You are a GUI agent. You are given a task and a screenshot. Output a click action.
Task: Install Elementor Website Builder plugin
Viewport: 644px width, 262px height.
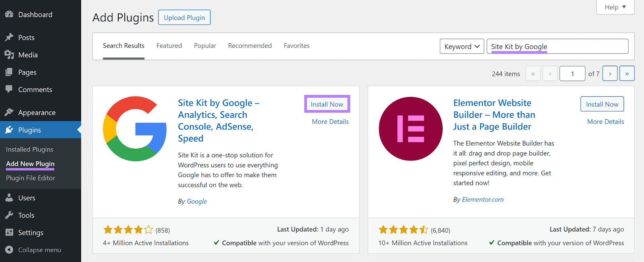[602, 104]
